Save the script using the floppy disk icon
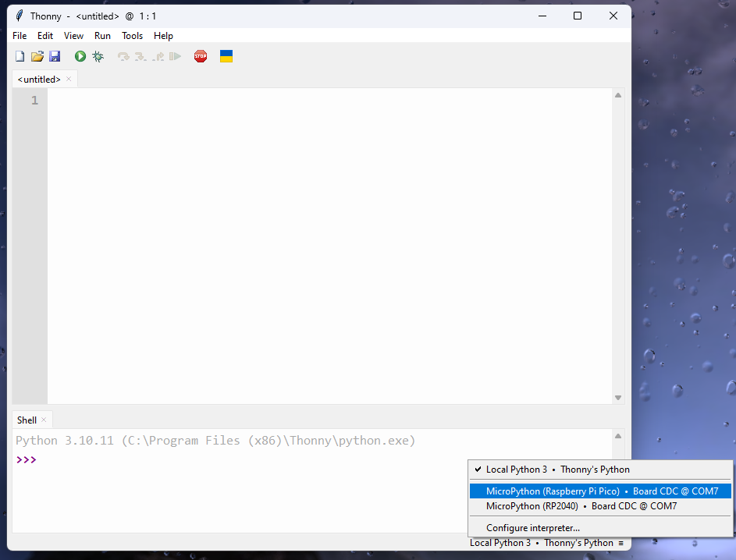Screen dimensions: 736x560 tap(55, 56)
